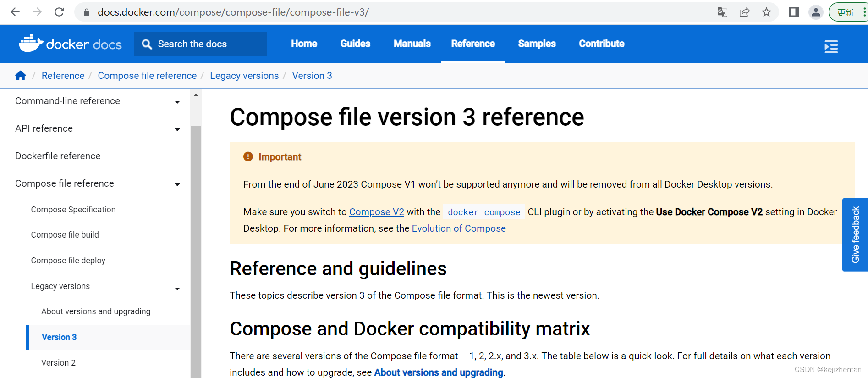Viewport: 868px width, 378px height.
Task: Open the Give feedback side button
Action: [855, 235]
